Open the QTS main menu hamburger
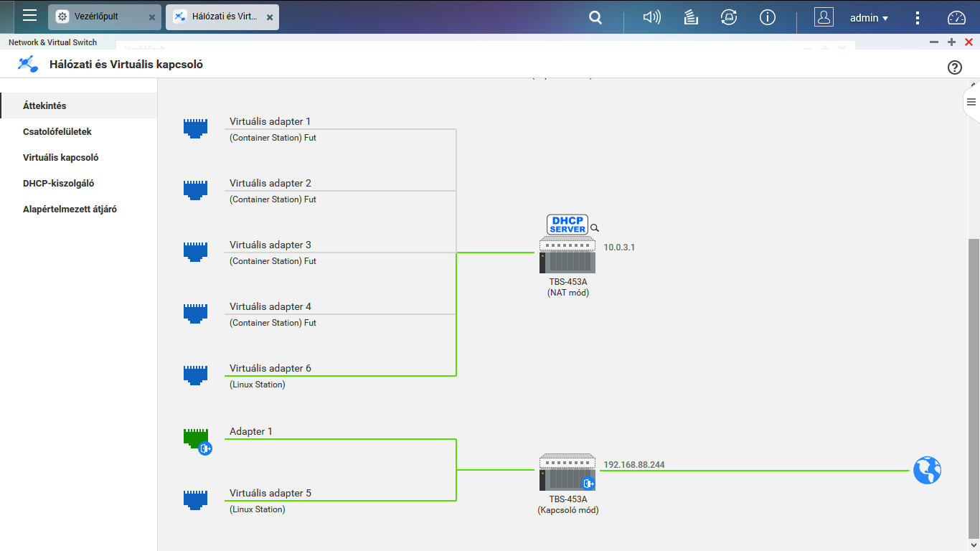Image resolution: width=980 pixels, height=551 pixels. click(29, 16)
